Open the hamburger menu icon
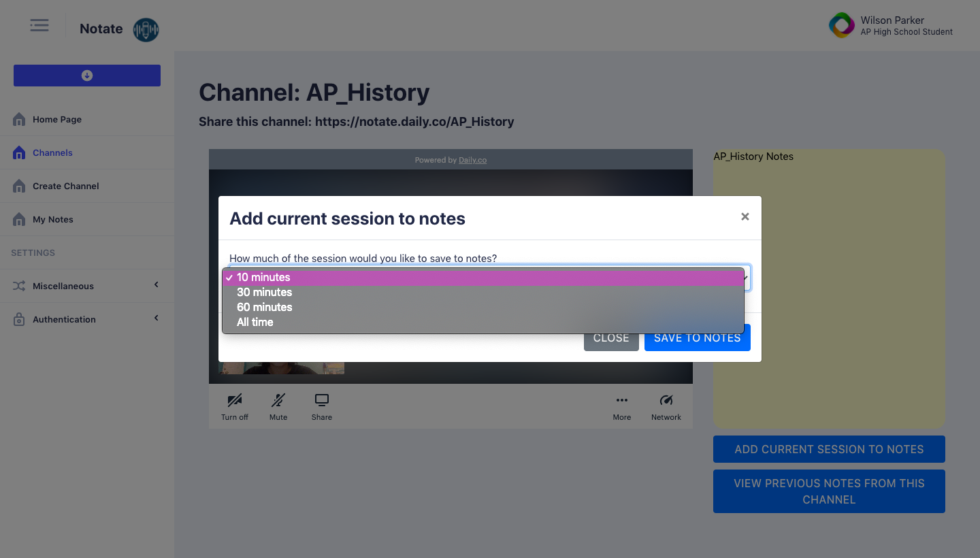 (x=39, y=26)
